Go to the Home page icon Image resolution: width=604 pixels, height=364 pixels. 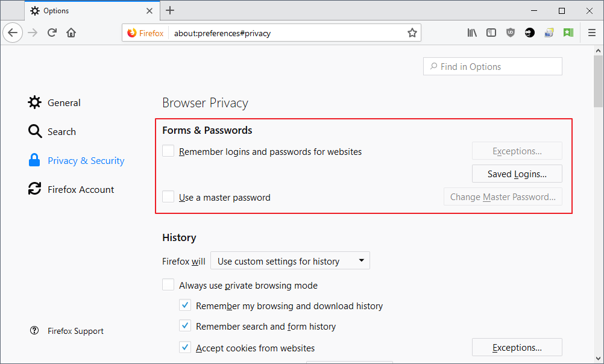[x=71, y=33]
